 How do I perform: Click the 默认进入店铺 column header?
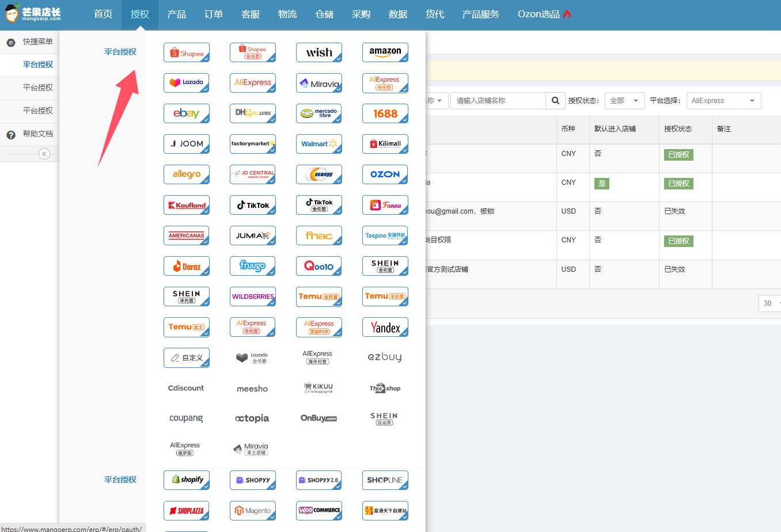coord(615,129)
